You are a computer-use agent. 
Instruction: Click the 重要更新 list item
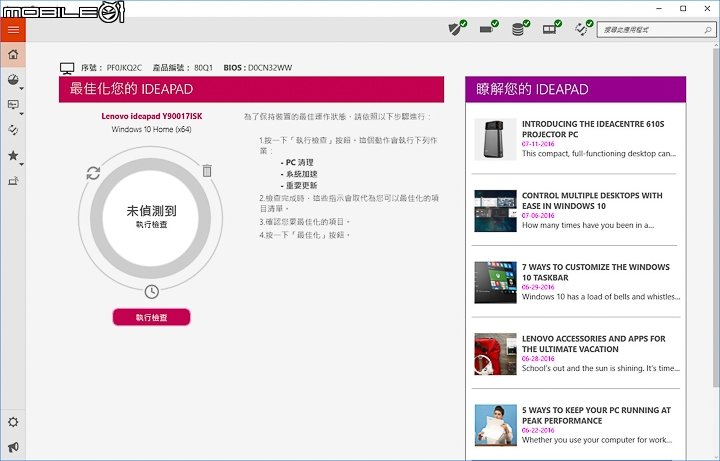[299, 186]
